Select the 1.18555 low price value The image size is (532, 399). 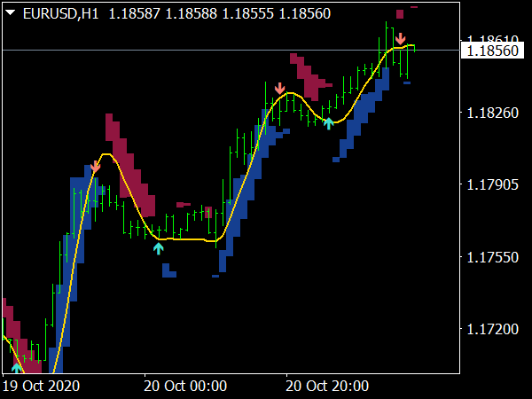pos(247,14)
